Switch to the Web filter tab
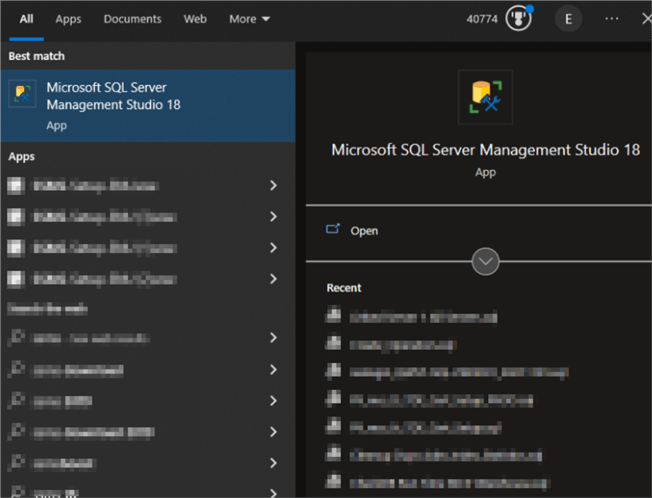 (x=195, y=19)
